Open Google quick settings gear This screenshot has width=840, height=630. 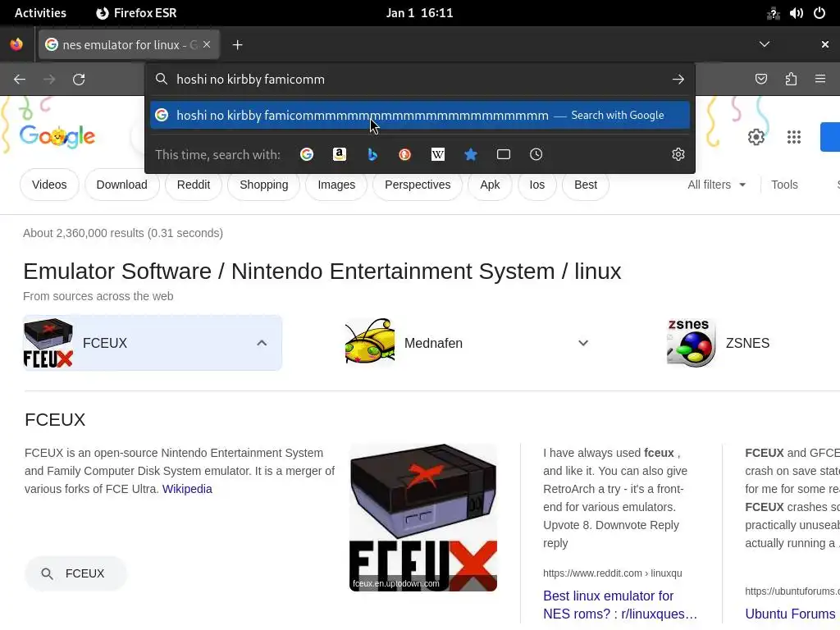tap(756, 137)
